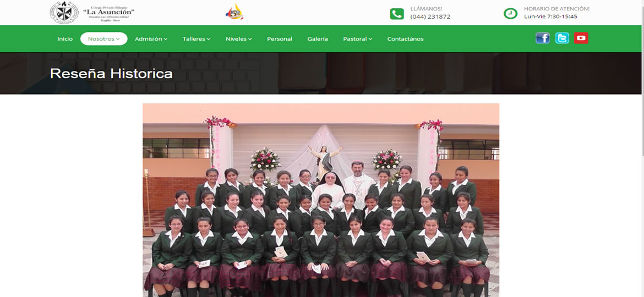Click the Contactános link

pyautogui.click(x=405, y=39)
